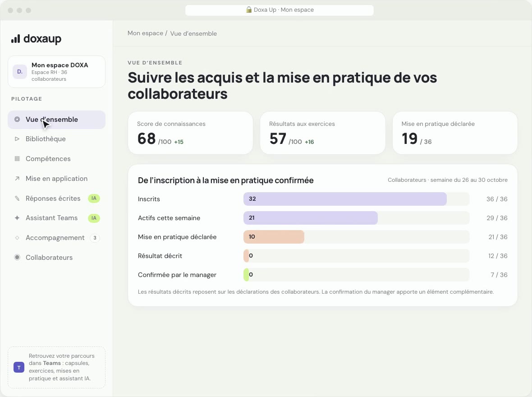
Task: Click the 36 / 36 value for Inscrits
Action: click(497, 199)
